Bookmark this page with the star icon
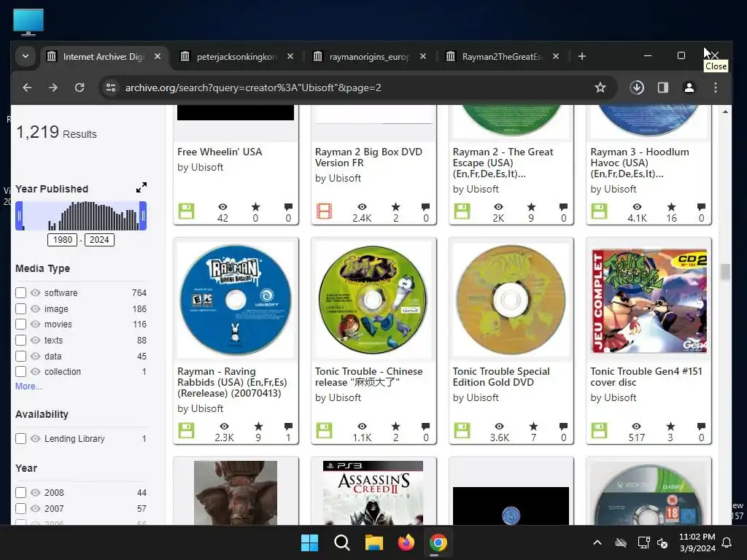 600,87
